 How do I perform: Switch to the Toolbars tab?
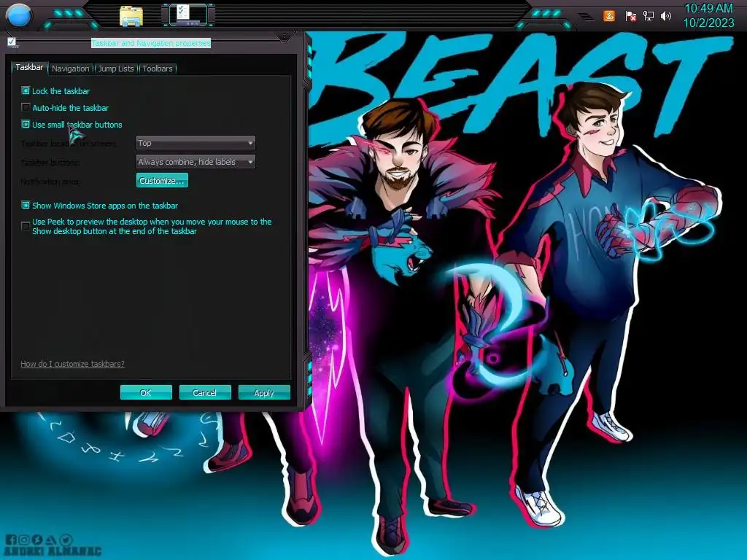[158, 69]
